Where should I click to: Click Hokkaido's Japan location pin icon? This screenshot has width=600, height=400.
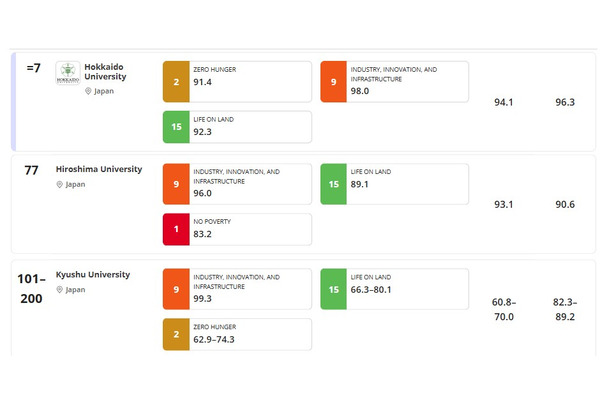pyautogui.click(x=88, y=91)
